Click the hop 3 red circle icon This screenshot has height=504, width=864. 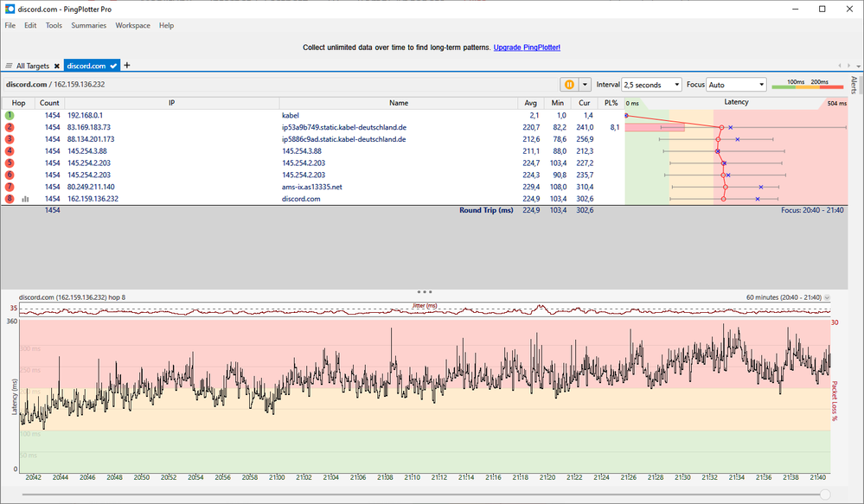click(x=10, y=139)
